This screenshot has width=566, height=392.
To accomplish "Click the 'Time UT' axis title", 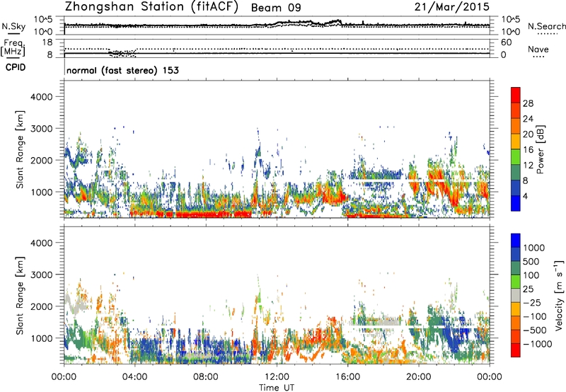I will pos(277,388).
